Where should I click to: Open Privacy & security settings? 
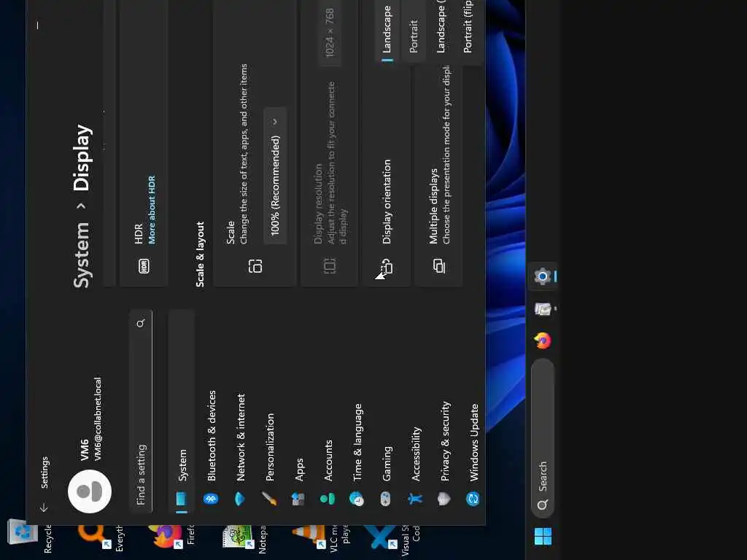(444, 412)
